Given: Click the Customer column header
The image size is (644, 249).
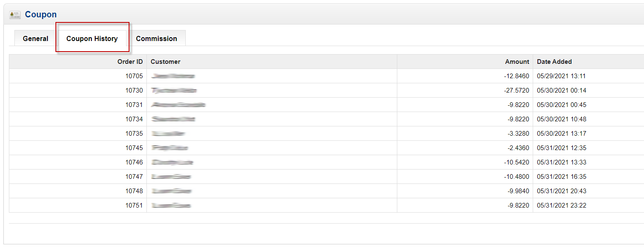Looking at the screenshot, I should pos(165,62).
